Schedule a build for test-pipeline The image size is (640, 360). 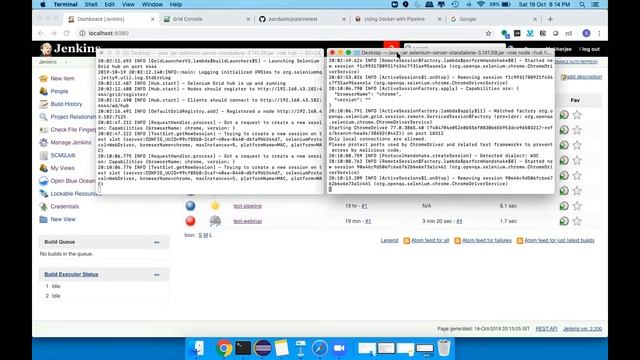pyautogui.click(x=564, y=206)
